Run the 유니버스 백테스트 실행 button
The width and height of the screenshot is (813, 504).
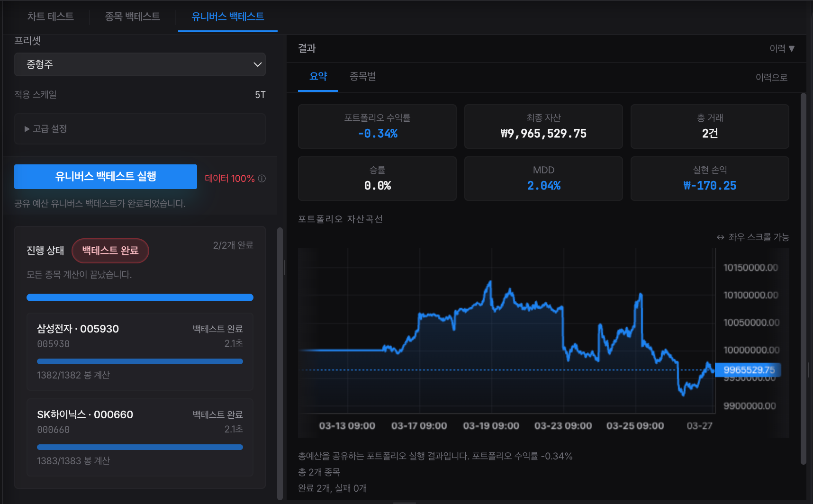click(105, 177)
